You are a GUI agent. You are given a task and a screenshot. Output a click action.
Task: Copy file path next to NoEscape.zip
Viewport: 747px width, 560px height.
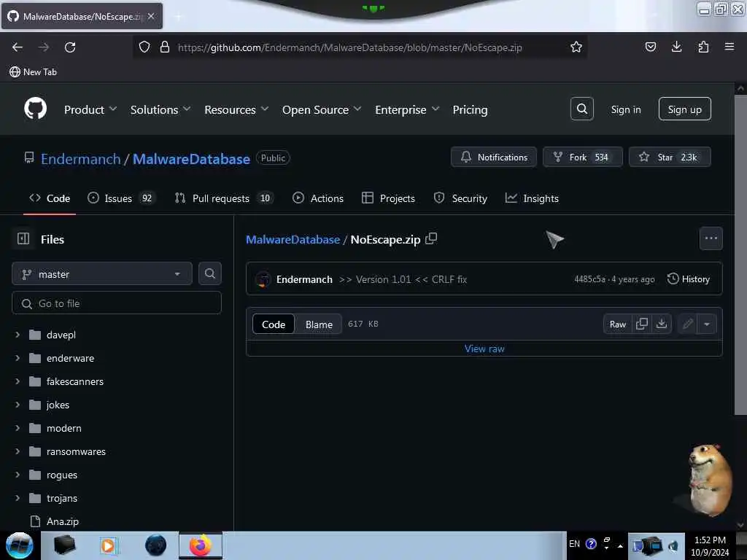click(x=431, y=238)
